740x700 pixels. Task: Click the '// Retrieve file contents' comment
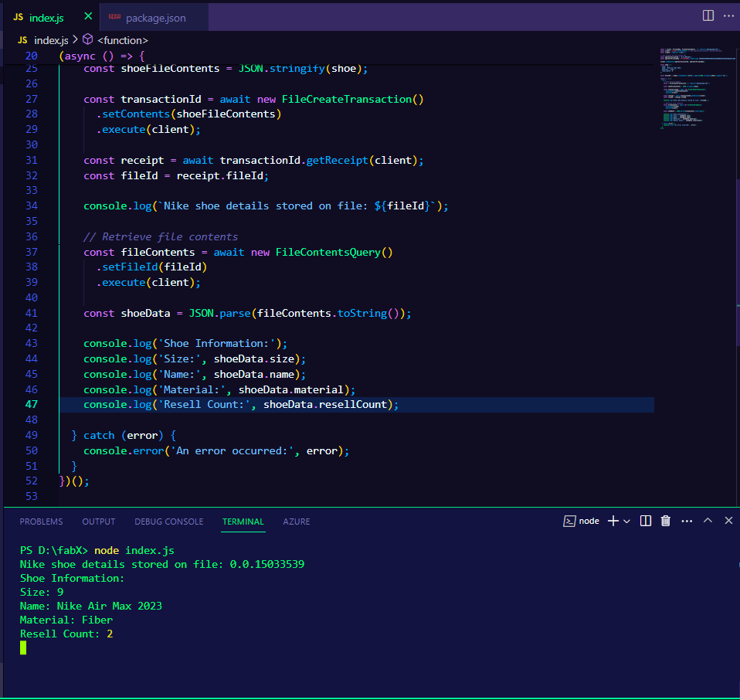pyautogui.click(x=161, y=237)
